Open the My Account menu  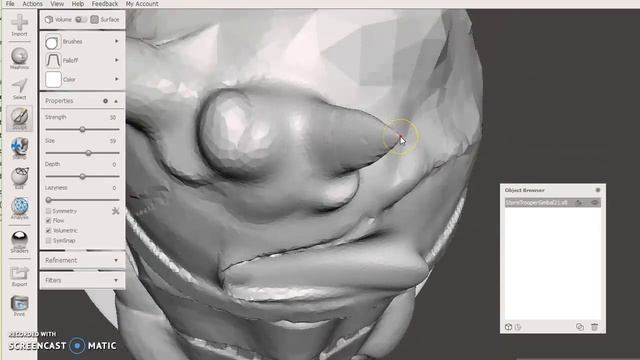[142, 4]
